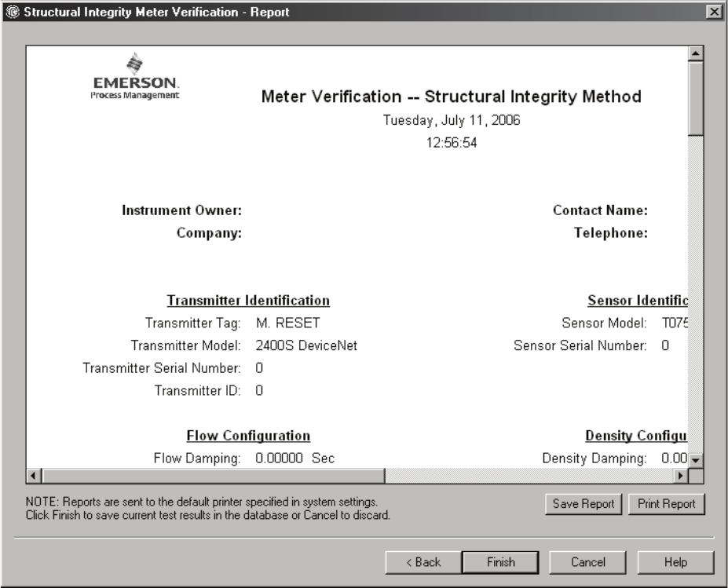This screenshot has height=588, width=728.
Task: Open Help for this dialog
Action: [x=674, y=562]
